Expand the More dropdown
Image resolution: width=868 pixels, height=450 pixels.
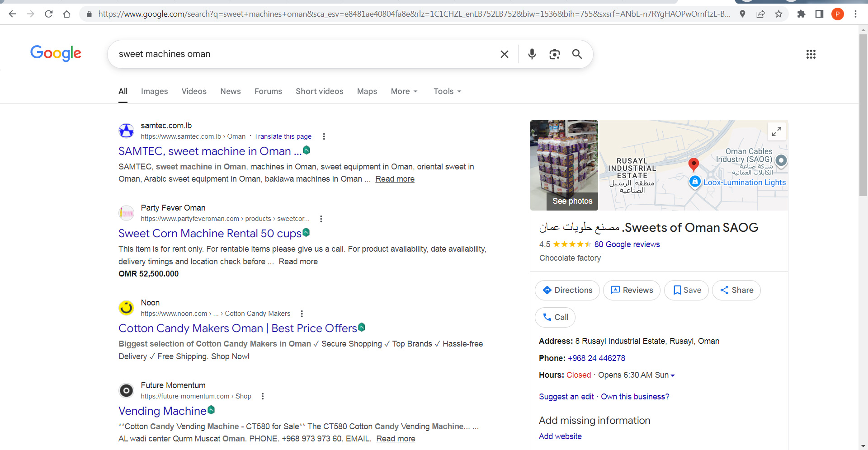[404, 91]
